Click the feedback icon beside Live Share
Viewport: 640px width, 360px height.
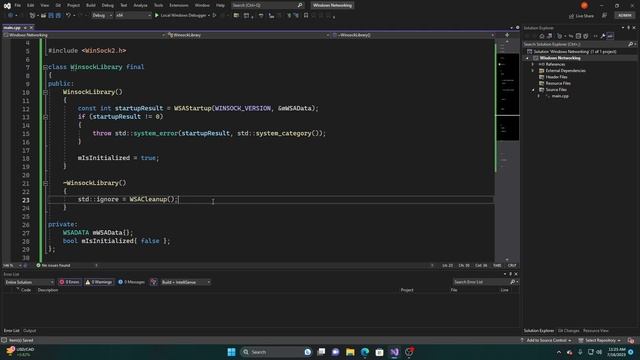[604, 16]
